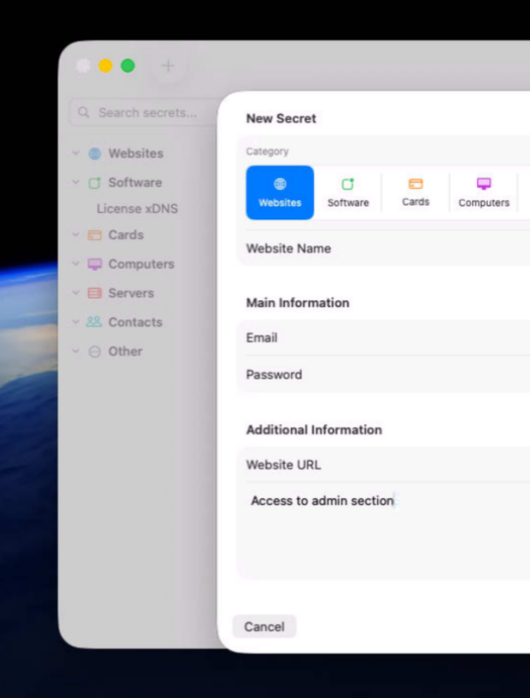Click the plus button in the title bar

pyautogui.click(x=168, y=66)
